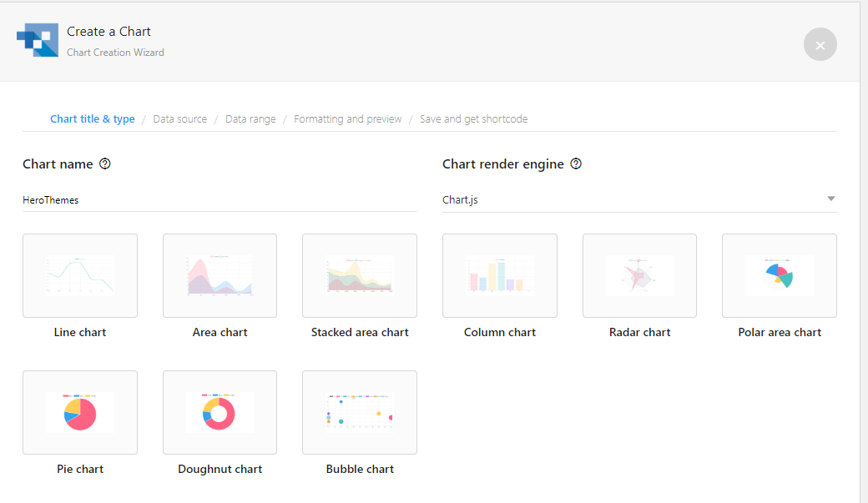868x503 pixels.
Task: Go to the Data source step
Action: [x=180, y=119]
